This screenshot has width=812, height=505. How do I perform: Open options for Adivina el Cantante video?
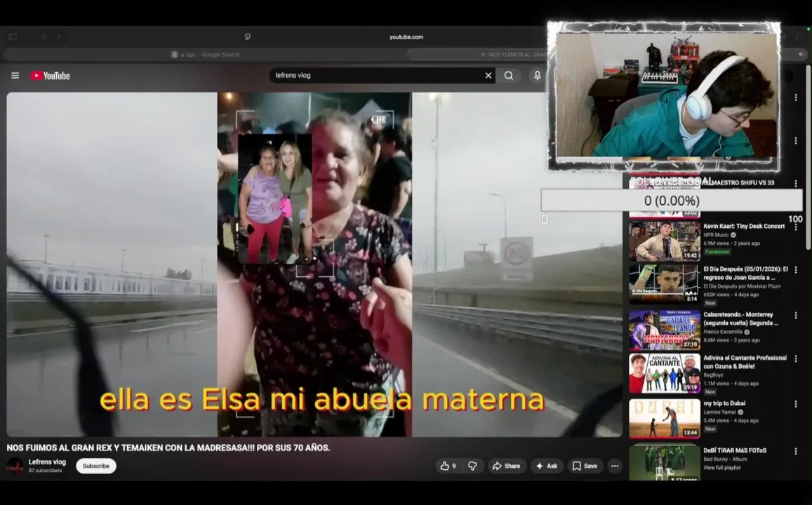click(x=796, y=358)
